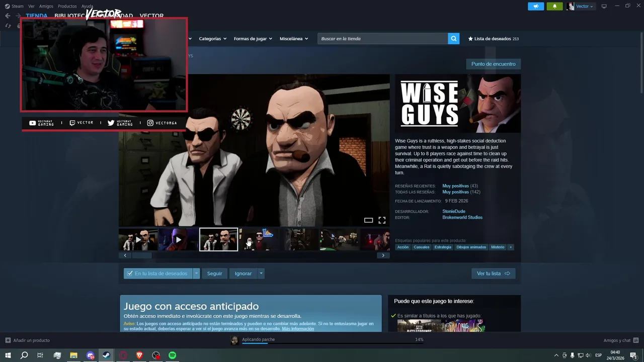The image size is (644, 362).
Task: Click the Ignorar button
Action: tap(244, 274)
